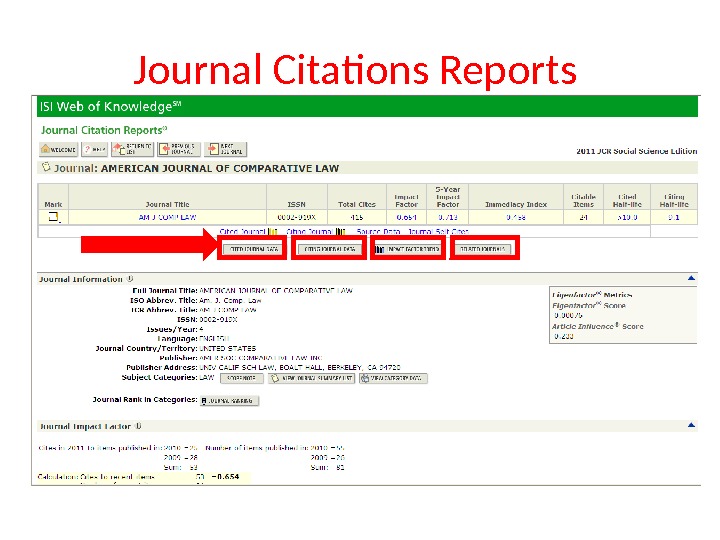
Task: Click the Cited Journal Data button
Action: pos(253,249)
